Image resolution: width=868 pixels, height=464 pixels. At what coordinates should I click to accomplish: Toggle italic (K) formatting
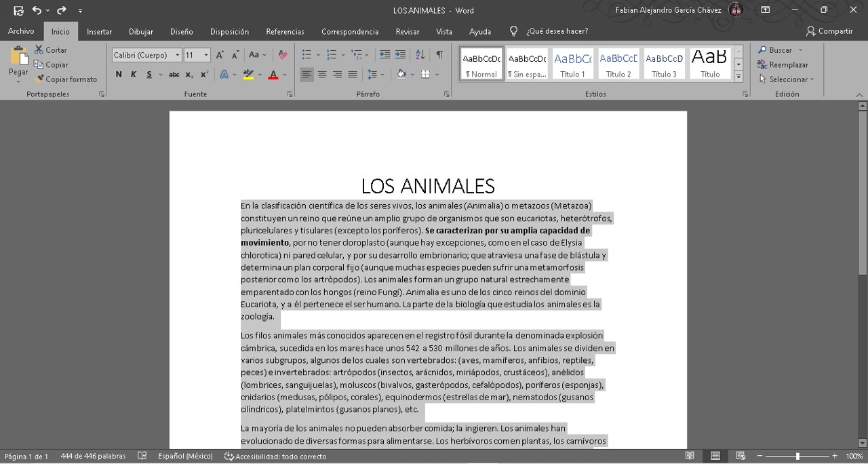pyautogui.click(x=134, y=75)
